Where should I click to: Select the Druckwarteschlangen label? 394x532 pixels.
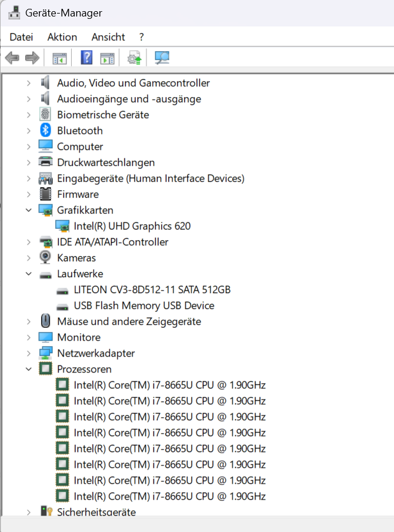coord(106,162)
